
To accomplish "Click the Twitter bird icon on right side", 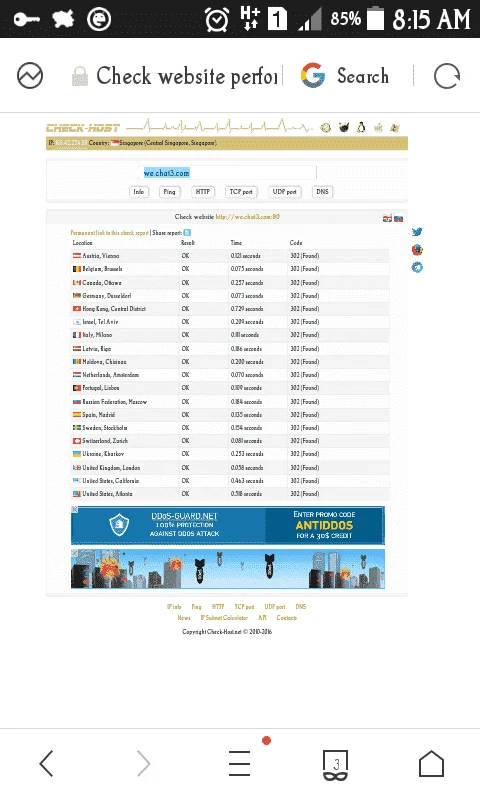I will pos(417,232).
